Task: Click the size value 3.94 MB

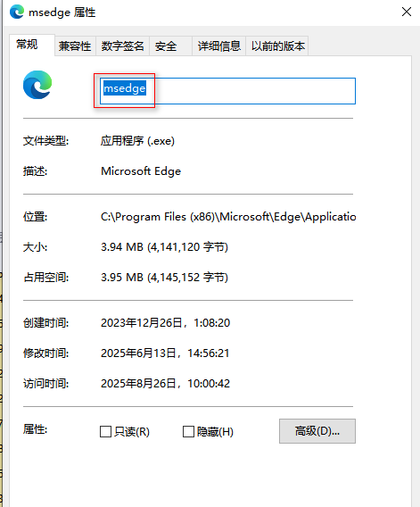Action: (x=164, y=247)
